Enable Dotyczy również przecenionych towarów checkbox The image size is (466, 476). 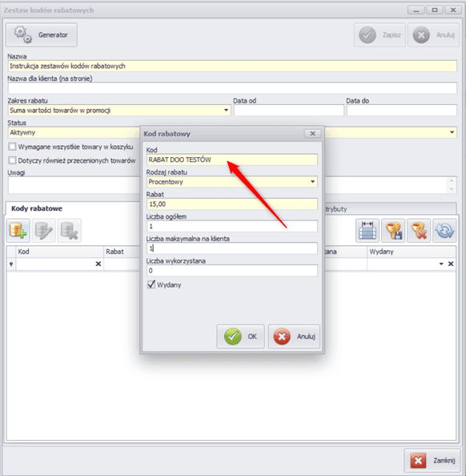(x=13, y=160)
